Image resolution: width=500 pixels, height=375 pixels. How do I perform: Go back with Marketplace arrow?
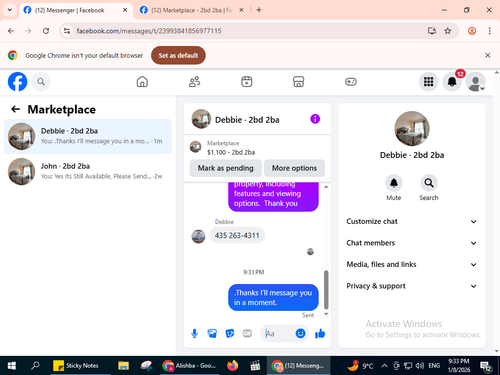pos(15,109)
